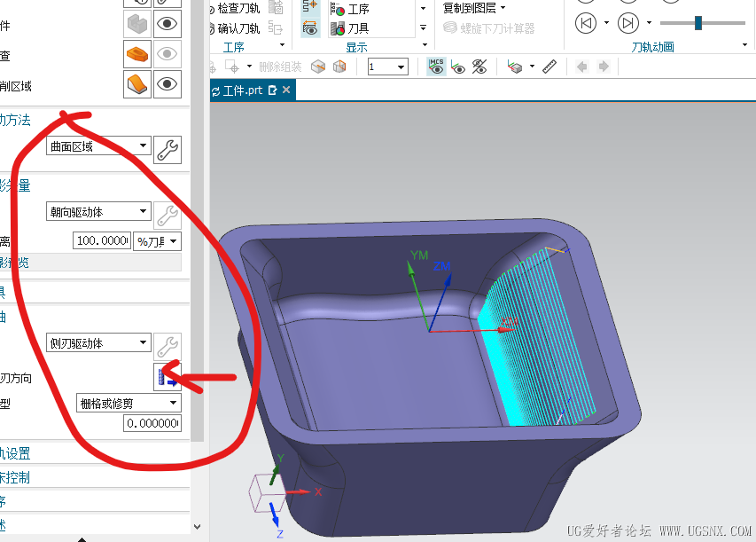
Task: Open the 显示 group options arrow
Action: pyautogui.click(x=425, y=45)
